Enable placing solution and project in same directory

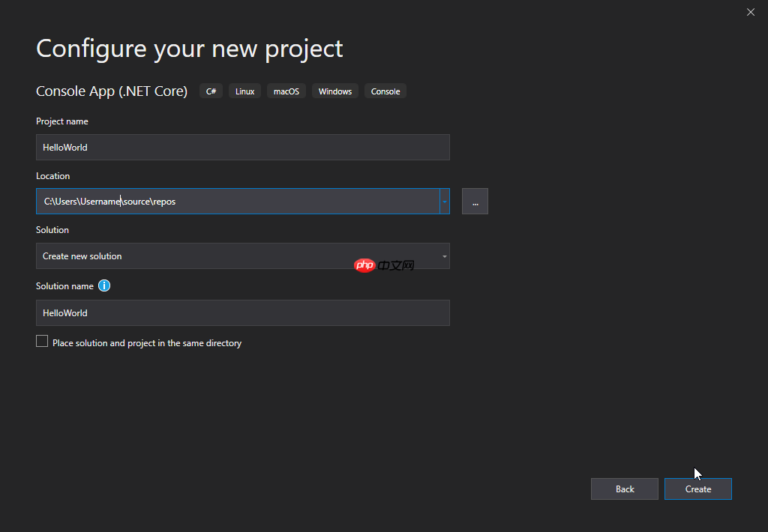coord(42,341)
